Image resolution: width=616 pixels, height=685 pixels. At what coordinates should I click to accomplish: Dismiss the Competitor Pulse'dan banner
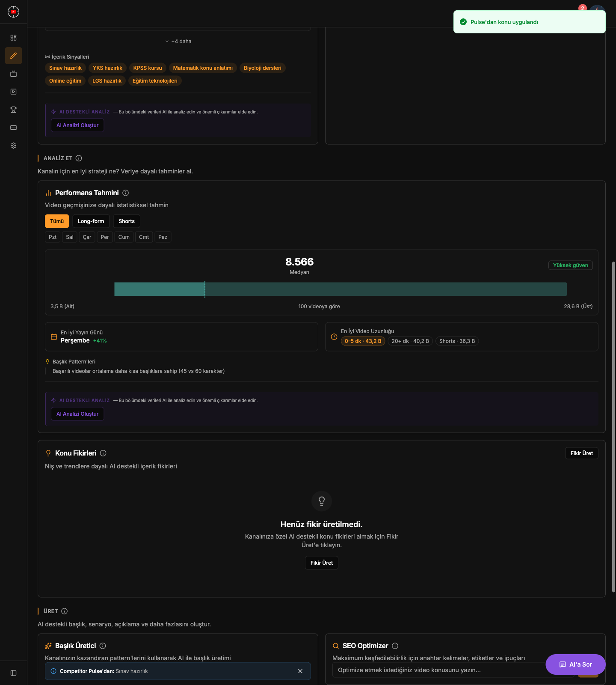[300, 671]
